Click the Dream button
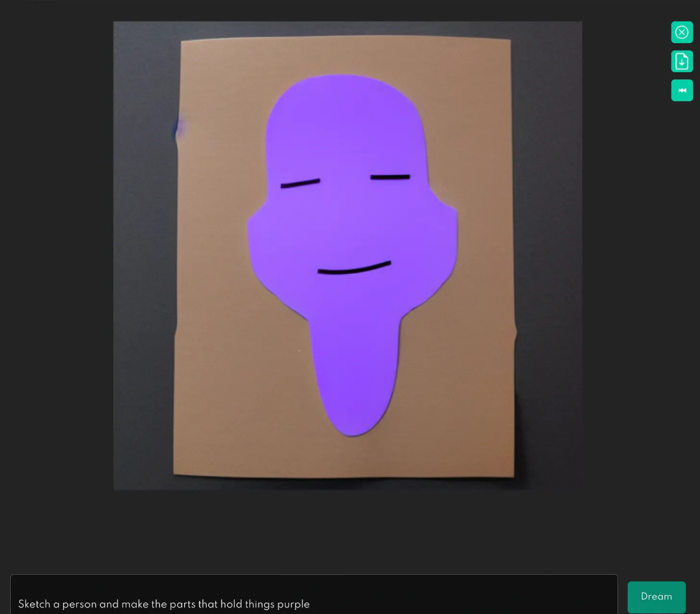This screenshot has width=700, height=614. tap(656, 597)
